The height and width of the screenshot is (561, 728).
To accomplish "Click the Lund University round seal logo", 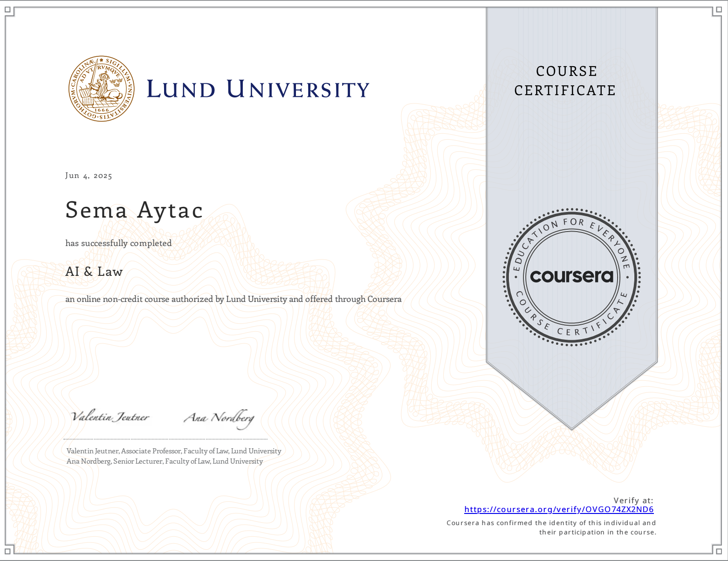I will (x=102, y=89).
